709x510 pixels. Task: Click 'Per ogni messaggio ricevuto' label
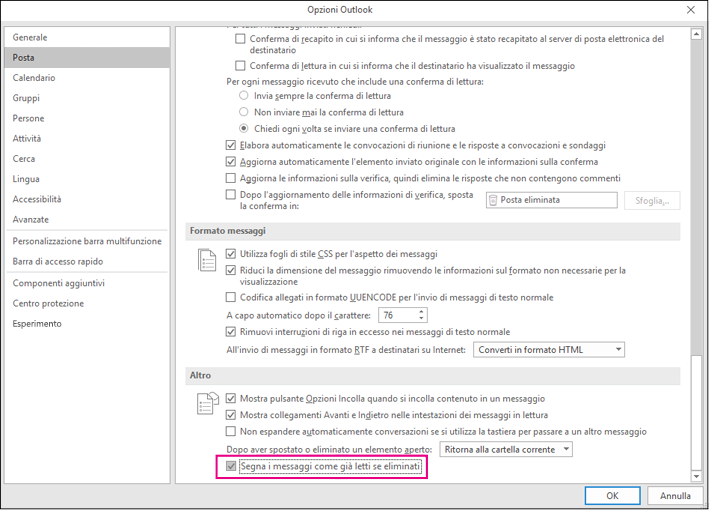click(x=355, y=81)
